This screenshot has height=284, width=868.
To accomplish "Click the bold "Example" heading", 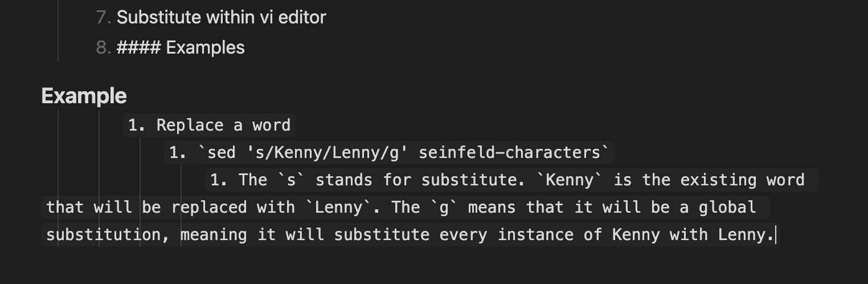I will pyautogui.click(x=84, y=96).
